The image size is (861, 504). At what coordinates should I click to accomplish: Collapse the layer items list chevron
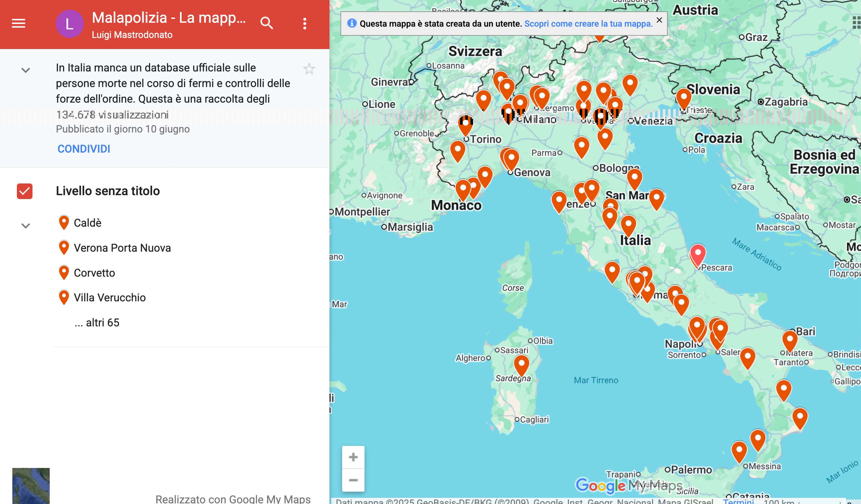[x=26, y=226]
